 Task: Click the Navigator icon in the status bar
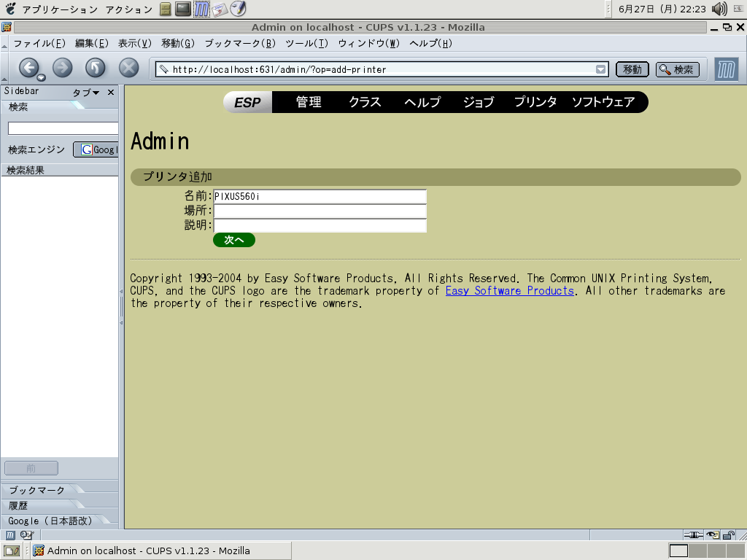pos(10,535)
